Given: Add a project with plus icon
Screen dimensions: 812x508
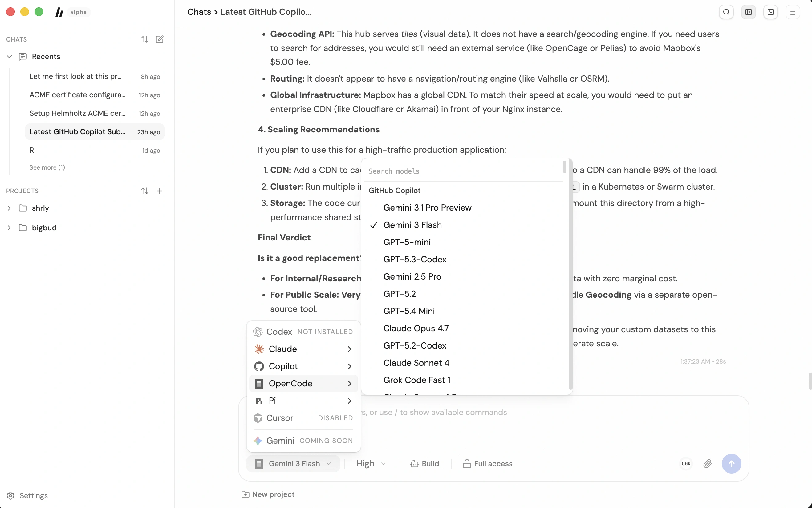Looking at the screenshot, I should pyautogui.click(x=160, y=191).
